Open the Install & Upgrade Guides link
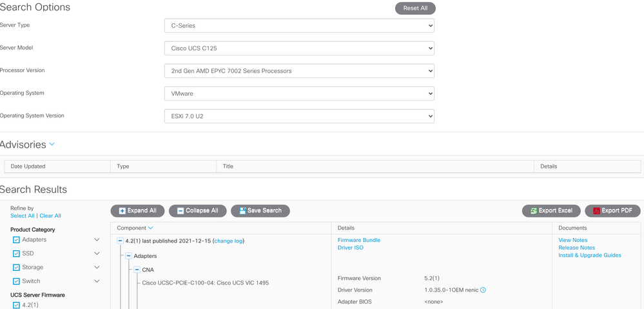The width and height of the screenshot is (644, 309). click(x=590, y=255)
